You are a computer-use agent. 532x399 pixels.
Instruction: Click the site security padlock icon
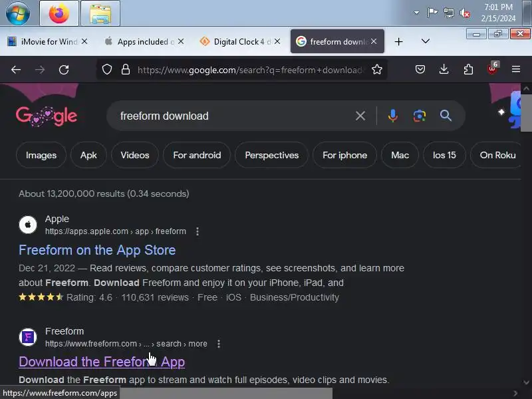(126, 70)
